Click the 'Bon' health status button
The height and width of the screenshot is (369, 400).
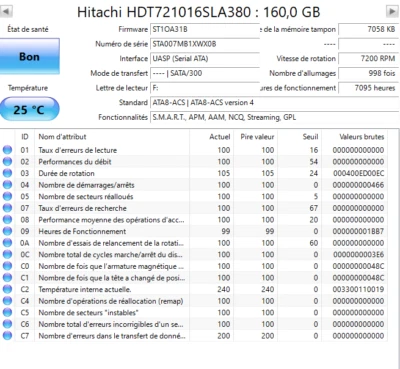pyautogui.click(x=30, y=56)
